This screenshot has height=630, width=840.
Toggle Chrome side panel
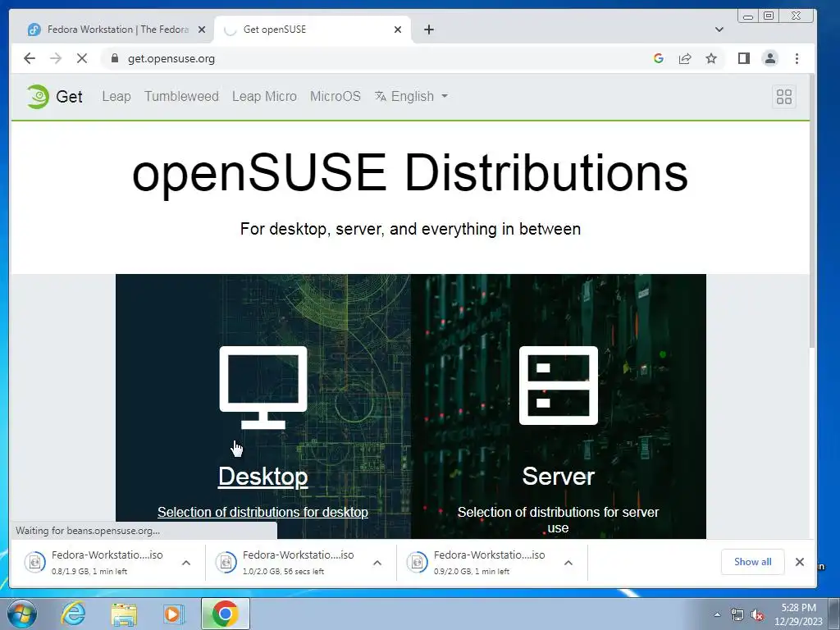pos(743,58)
